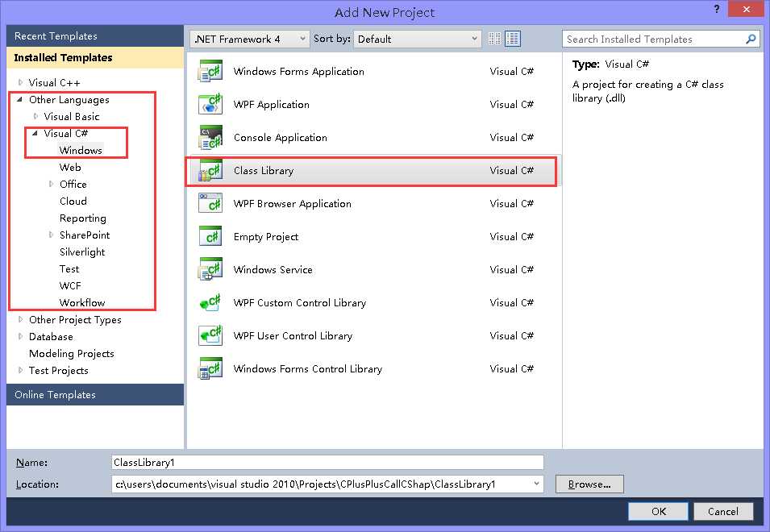Select the Test category under Visual C#

click(69, 269)
